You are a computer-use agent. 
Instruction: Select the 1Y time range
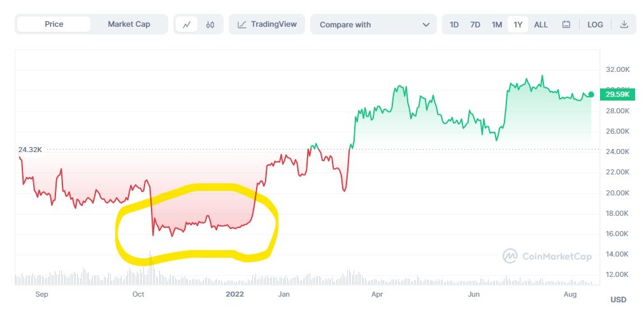518,25
